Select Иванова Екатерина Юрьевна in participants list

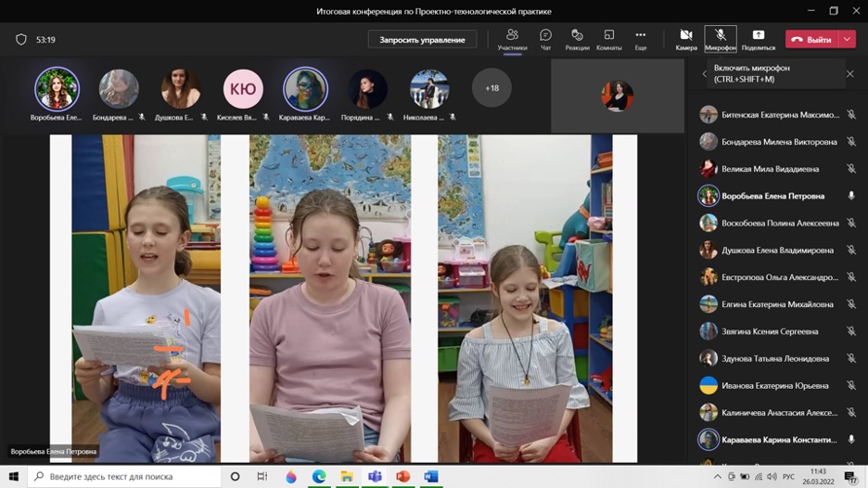(771, 385)
